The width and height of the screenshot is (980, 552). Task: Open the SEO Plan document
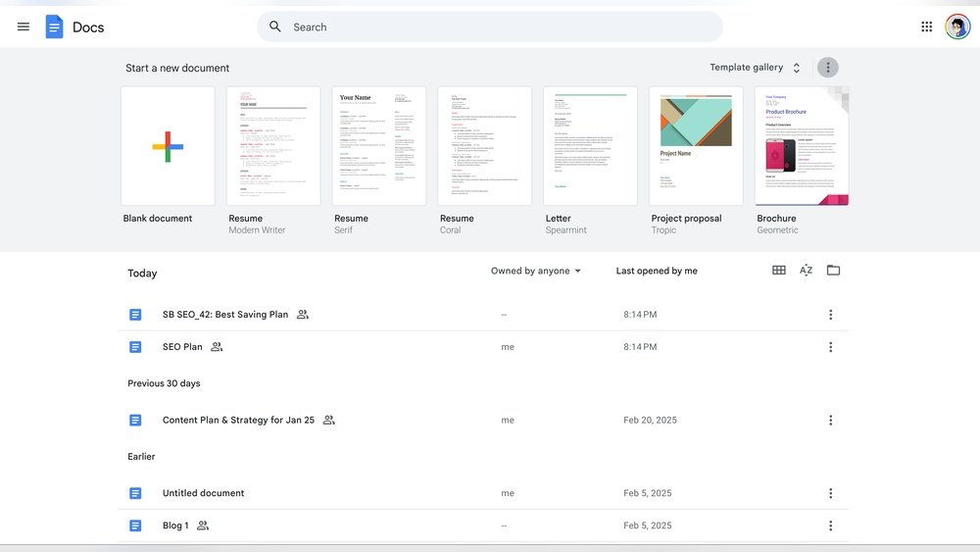click(x=182, y=347)
